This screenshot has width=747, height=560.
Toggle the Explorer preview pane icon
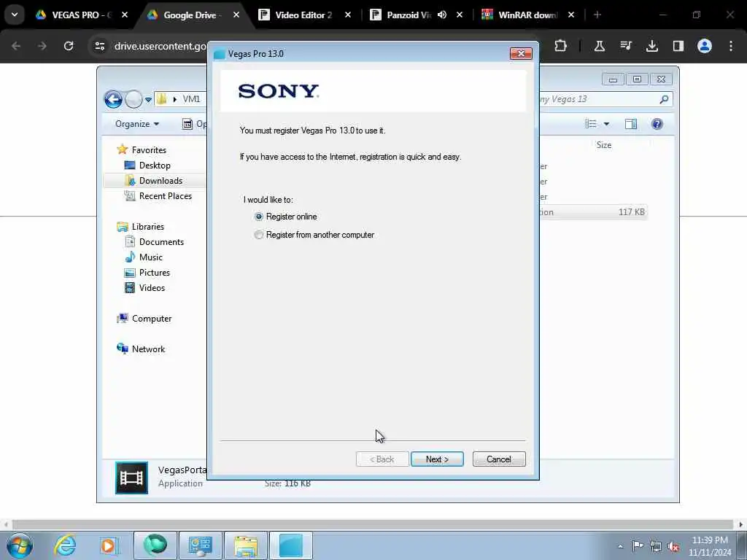coord(631,124)
